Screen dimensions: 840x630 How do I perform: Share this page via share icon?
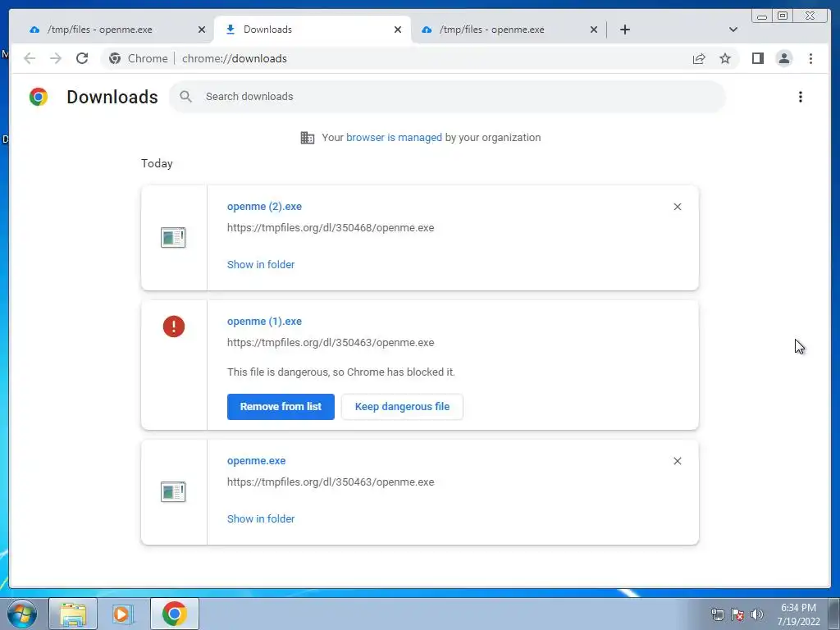coord(699,58)
